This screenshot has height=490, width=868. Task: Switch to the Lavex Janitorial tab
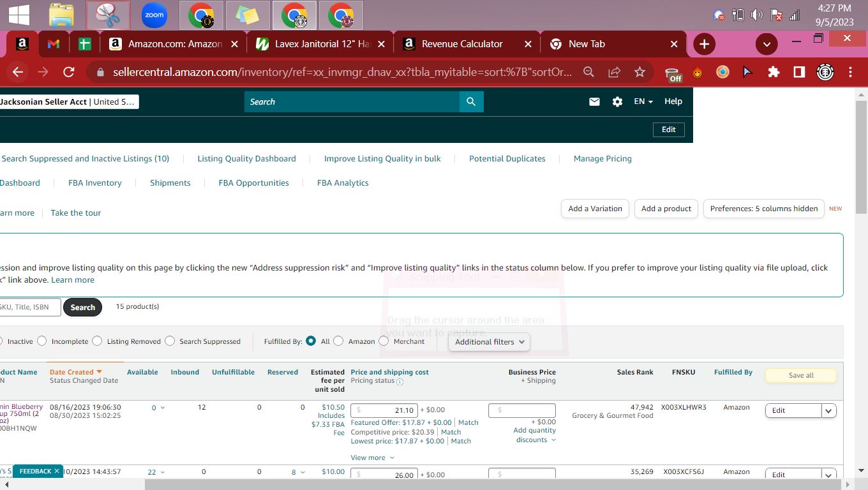click(x=322, y=44)
